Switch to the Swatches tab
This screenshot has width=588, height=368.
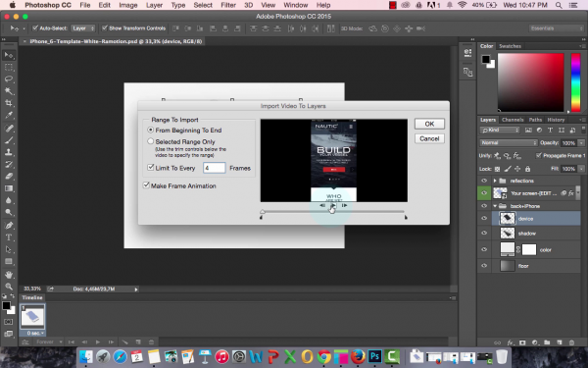point(510,46)
